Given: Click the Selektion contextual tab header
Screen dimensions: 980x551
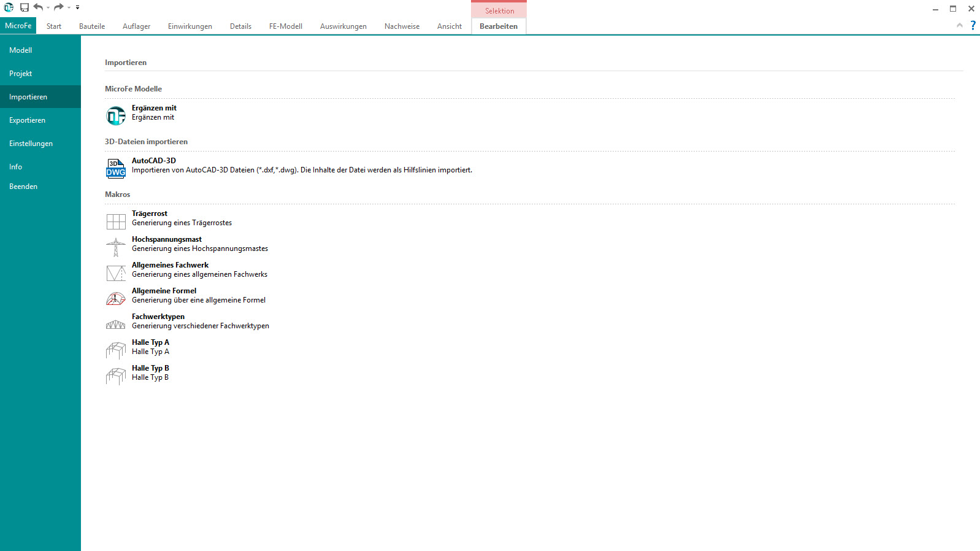Looking at the screenshot, I should [499, 10].
